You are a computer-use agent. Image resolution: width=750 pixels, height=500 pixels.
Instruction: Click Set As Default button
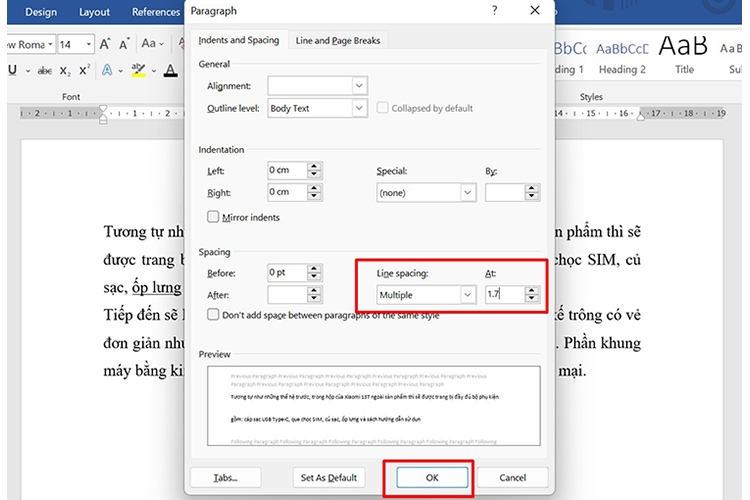click(329, 478)
